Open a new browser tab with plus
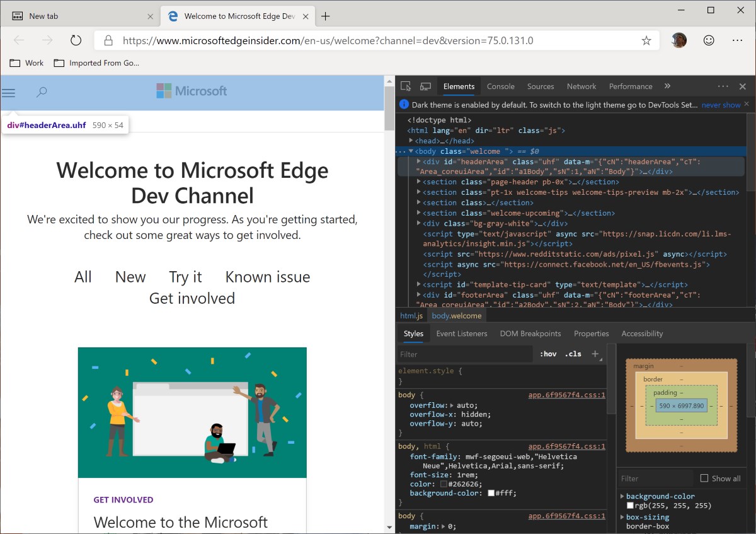This screenshot has width=756, height=534. [326, 16]
